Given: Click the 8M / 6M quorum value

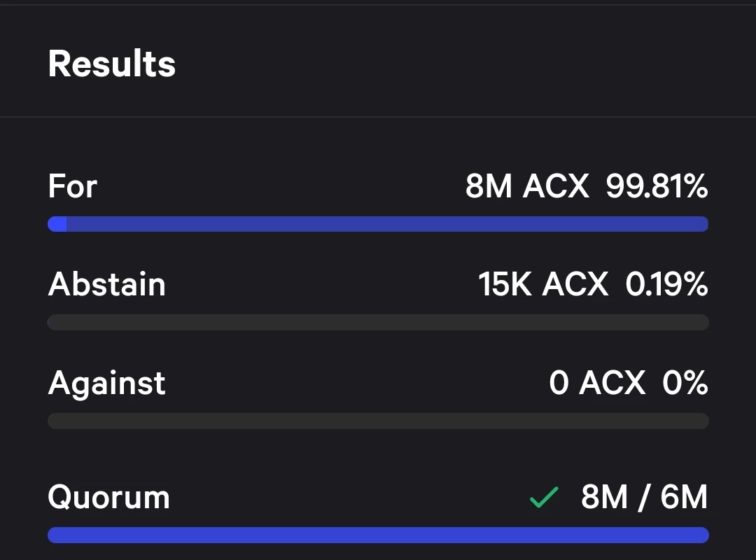Looking at the screenshot, I should (x=644, y=497).
